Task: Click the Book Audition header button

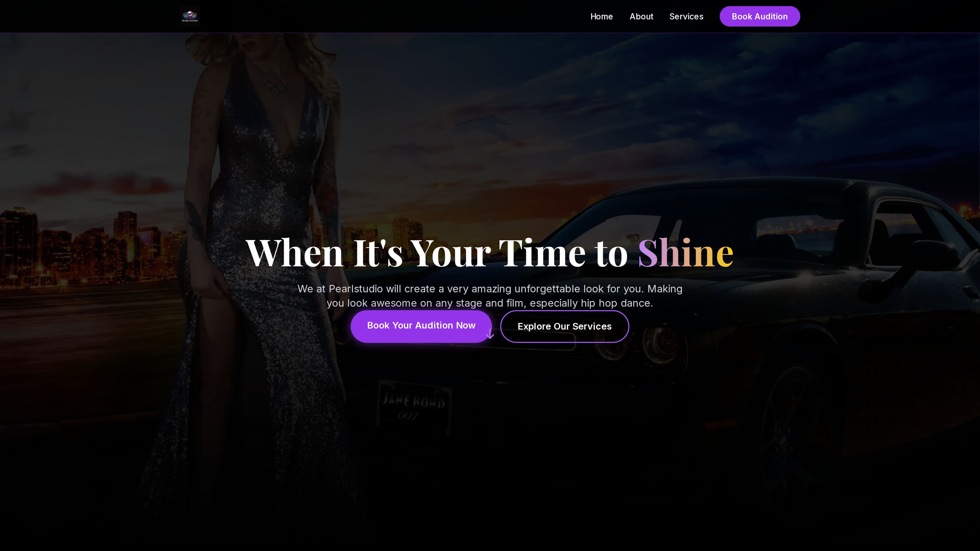Action: pyautogui.click(x=760, y=16)
